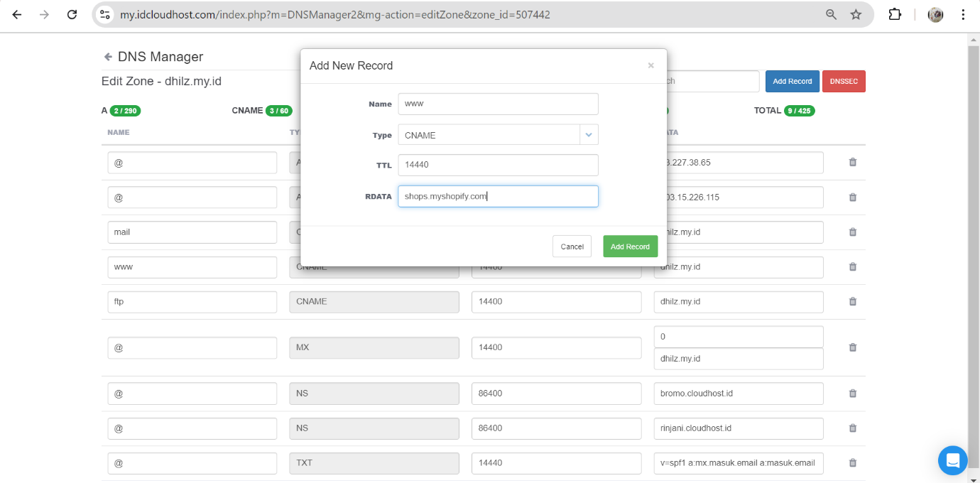Open the Chrome profile avatar
Viewport: 980px width, 483px height.
pos(935,14)
